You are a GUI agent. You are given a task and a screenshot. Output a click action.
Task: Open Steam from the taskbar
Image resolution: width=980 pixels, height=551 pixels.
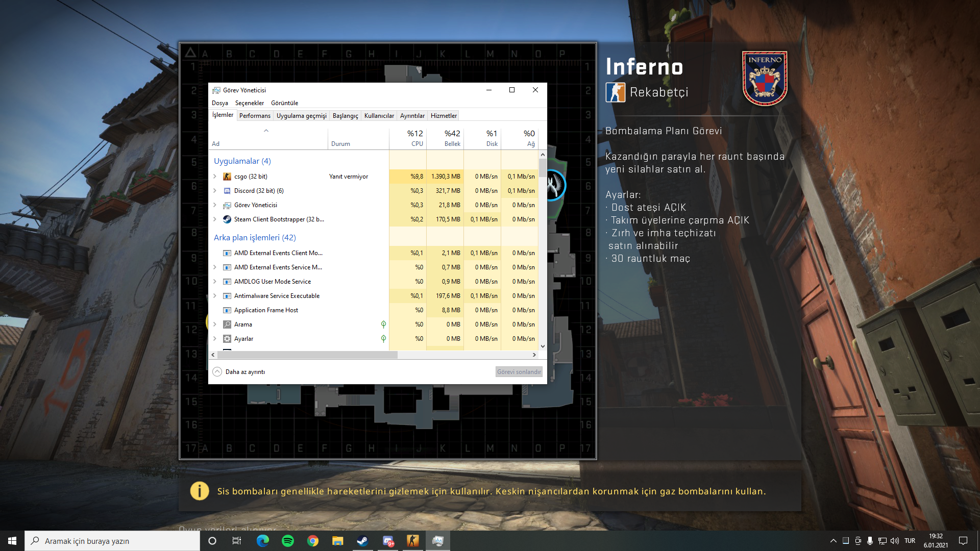(x=363, y=541)
